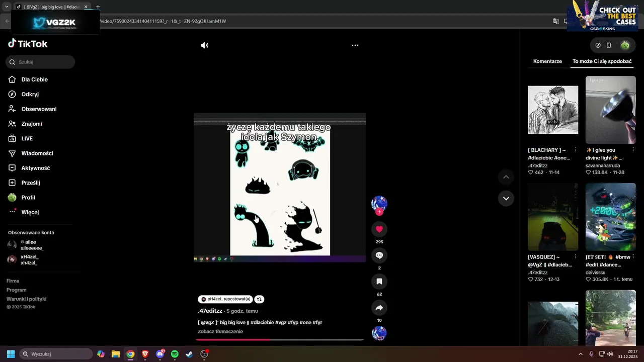644x362 pixels.
Task: Share the video with the arrow icon
Action: click(379, 308)
